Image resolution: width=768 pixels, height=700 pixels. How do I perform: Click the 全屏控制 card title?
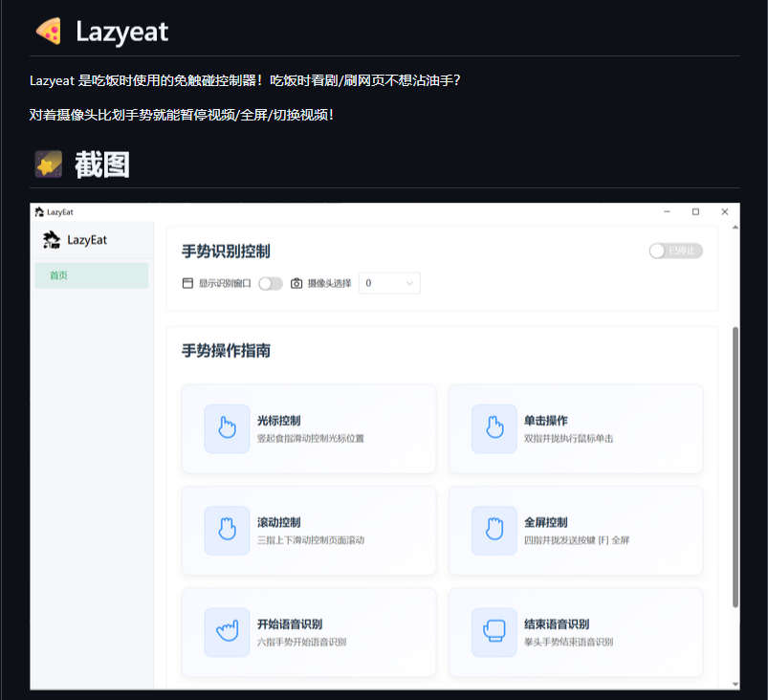(546, 522)
